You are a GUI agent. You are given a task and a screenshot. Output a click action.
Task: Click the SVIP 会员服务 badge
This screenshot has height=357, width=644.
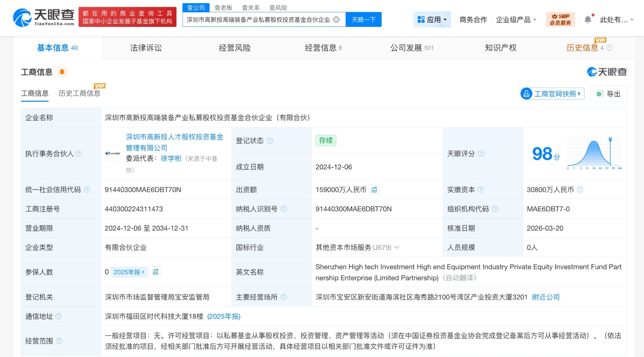[560, 19]
